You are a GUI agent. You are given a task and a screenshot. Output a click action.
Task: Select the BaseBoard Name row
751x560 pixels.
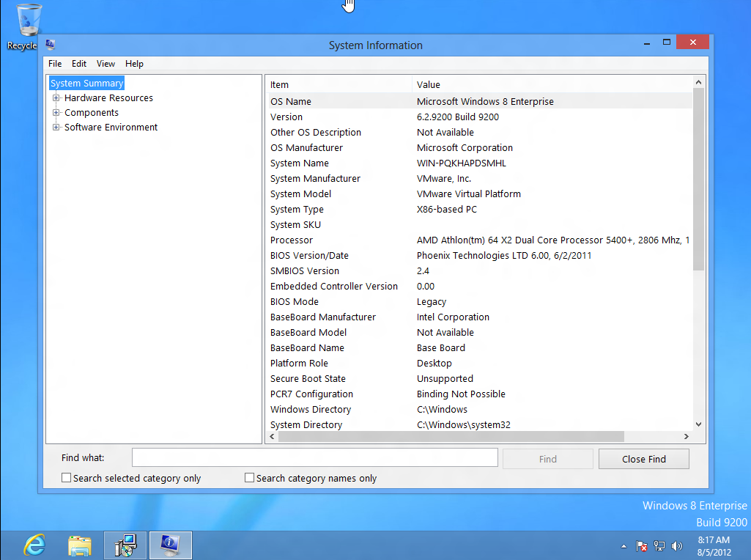(479, 347)
